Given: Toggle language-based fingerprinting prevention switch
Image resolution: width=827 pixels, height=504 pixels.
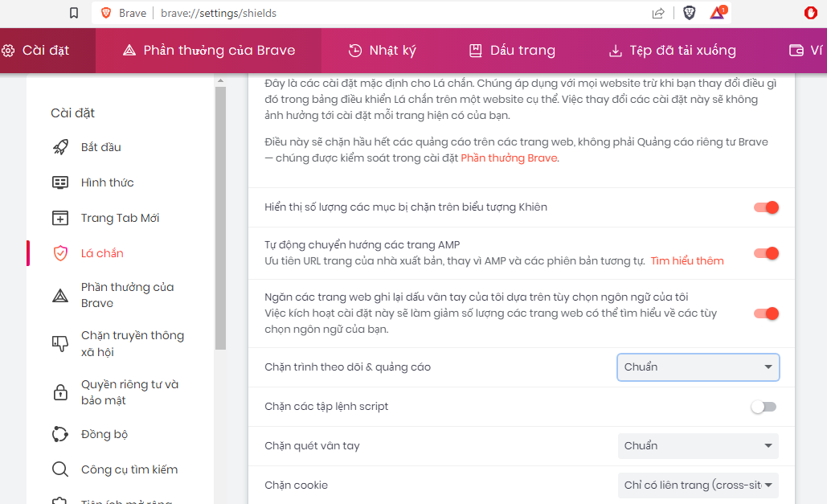Looking at the screenshot, I should (x=766, y=313).
